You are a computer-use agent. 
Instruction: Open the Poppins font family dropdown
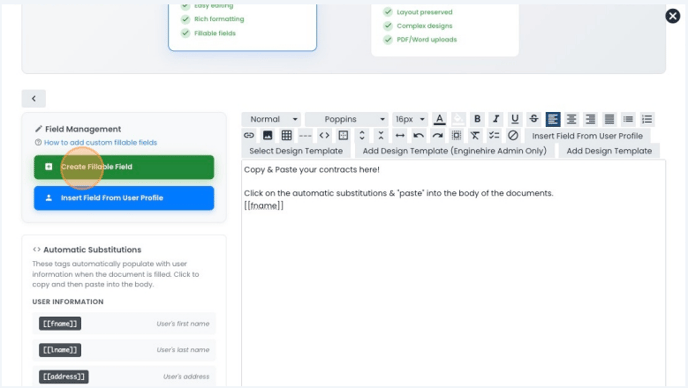pyautogui.click(x=347, y=119)
